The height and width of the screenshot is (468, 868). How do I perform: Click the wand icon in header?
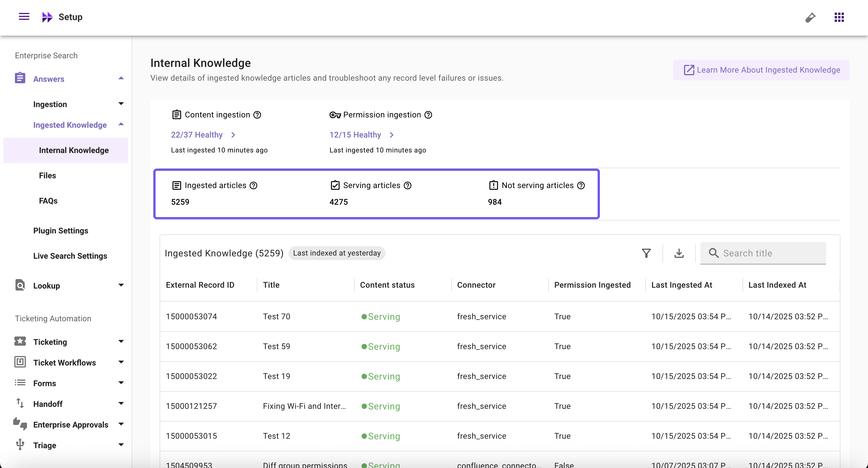[810, 17]
